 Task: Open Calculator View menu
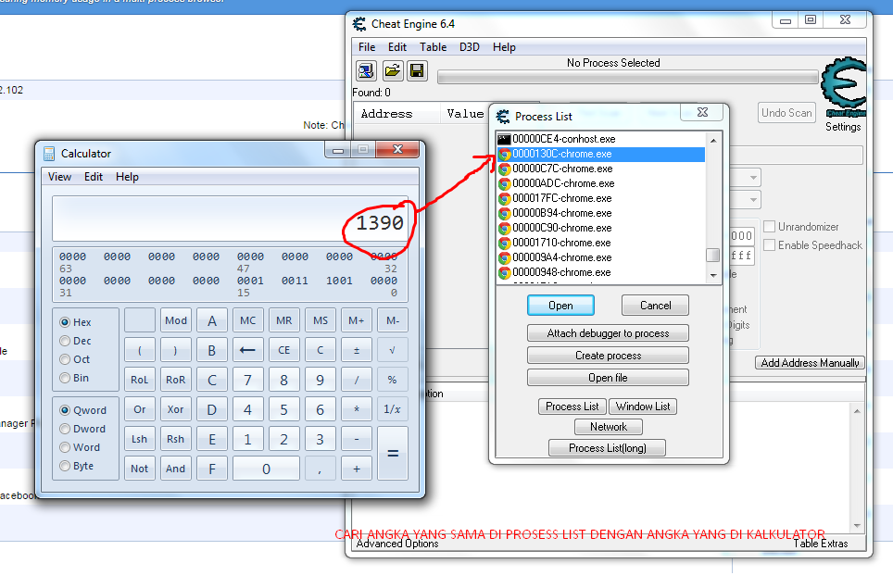coord(60,177)
